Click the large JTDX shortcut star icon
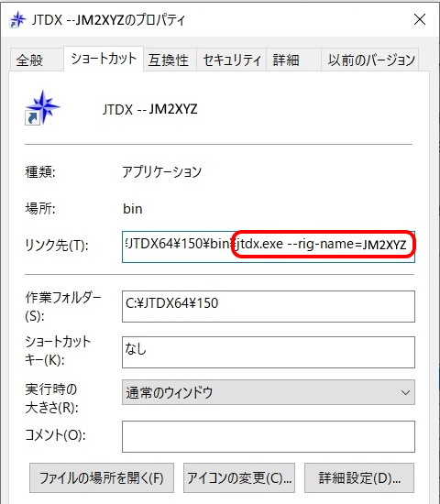 (x=42, y=108)
